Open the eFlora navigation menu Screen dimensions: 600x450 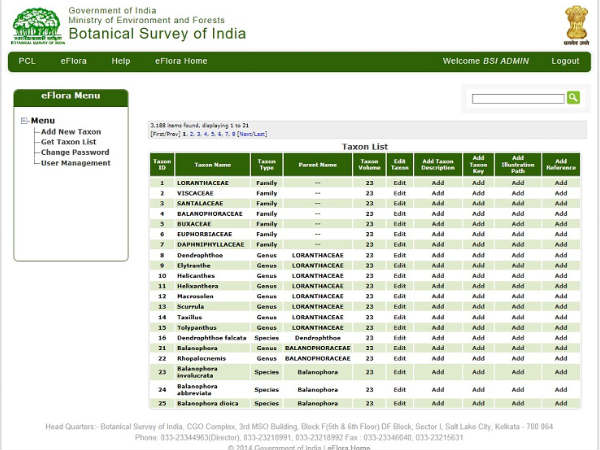tap(73, 61)
